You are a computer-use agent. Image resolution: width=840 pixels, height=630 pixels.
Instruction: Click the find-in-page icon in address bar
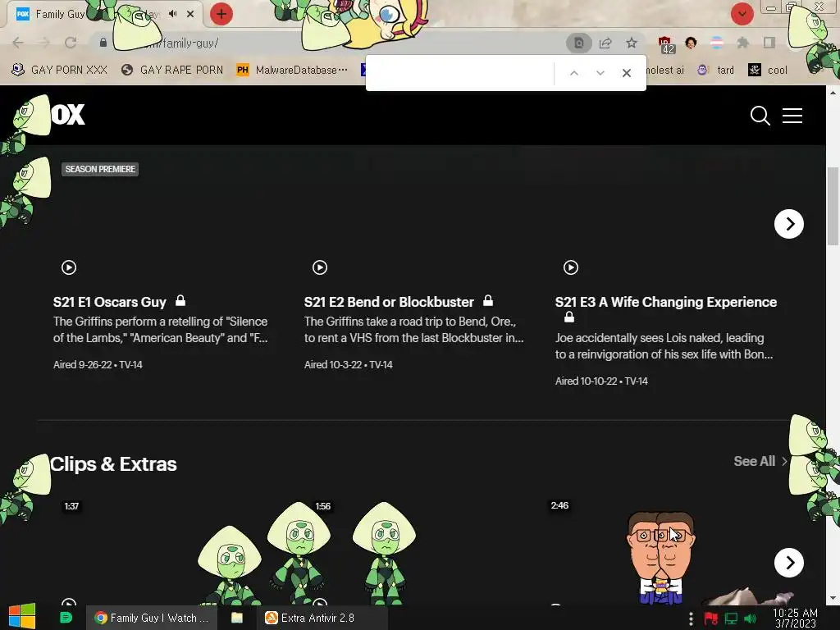[x=578, y=43]
